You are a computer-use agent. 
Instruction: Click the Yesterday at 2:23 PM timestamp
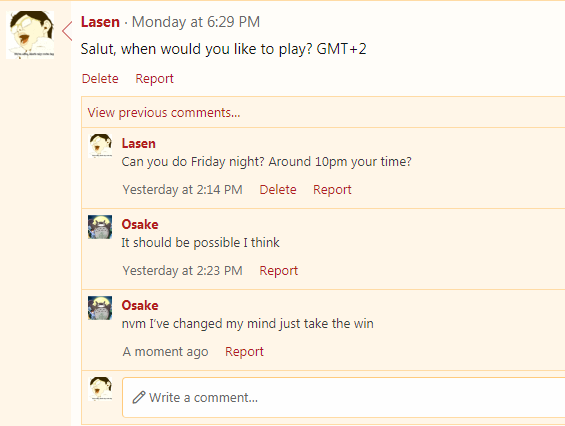pyautogui.click(x=183, y=271)
